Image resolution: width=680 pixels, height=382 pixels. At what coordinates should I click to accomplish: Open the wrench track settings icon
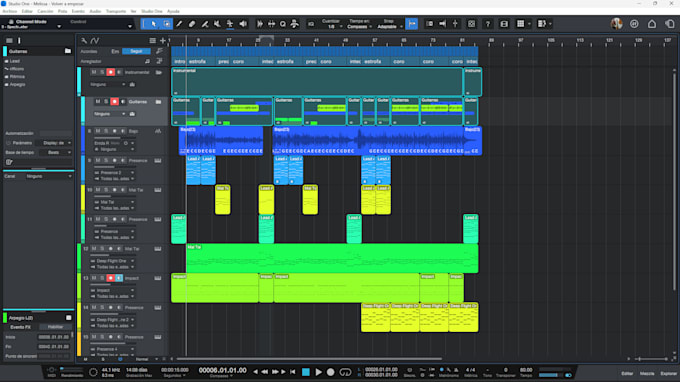(x=84, y=40)
